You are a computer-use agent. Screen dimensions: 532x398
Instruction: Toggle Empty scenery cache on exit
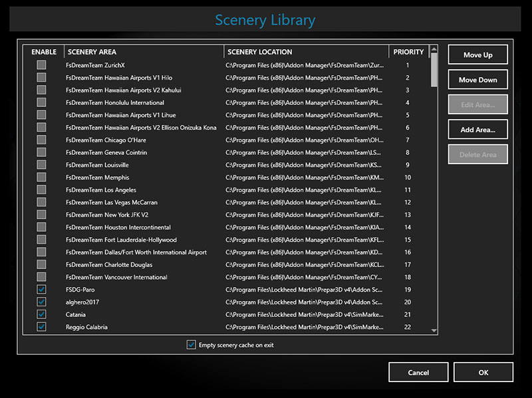pyautogui.click(x=192, y=345)
